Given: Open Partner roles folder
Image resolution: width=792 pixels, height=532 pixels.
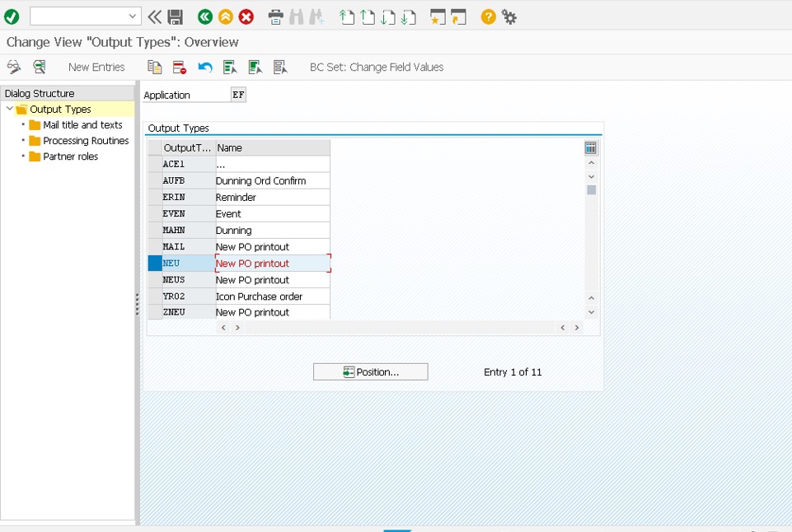Looking at the screenshot, I should (70, 156).
